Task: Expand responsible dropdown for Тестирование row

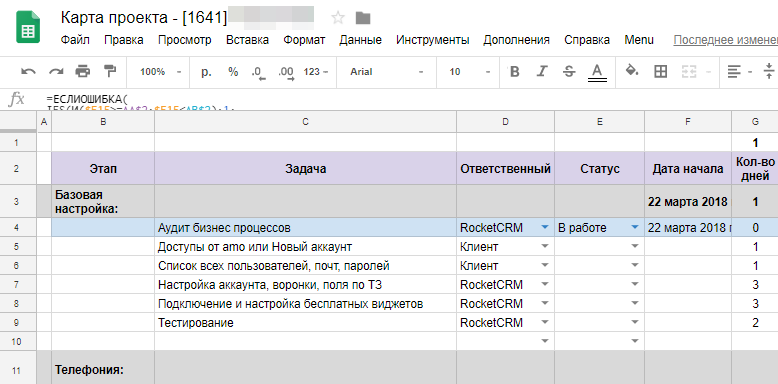Action: click(x=545, y=322)
